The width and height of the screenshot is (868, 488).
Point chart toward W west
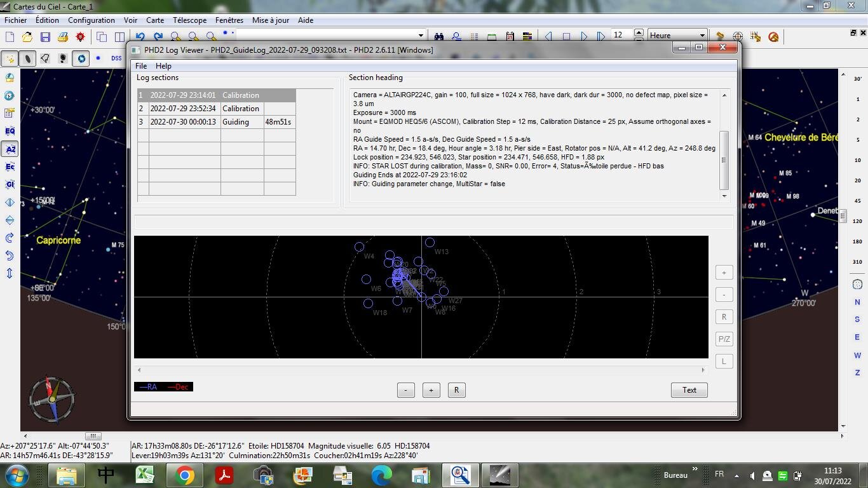pos(857,355)
